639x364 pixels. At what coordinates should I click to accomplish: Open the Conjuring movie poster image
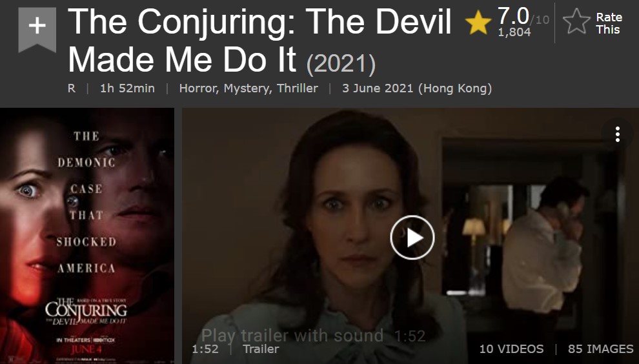point(86,236)
